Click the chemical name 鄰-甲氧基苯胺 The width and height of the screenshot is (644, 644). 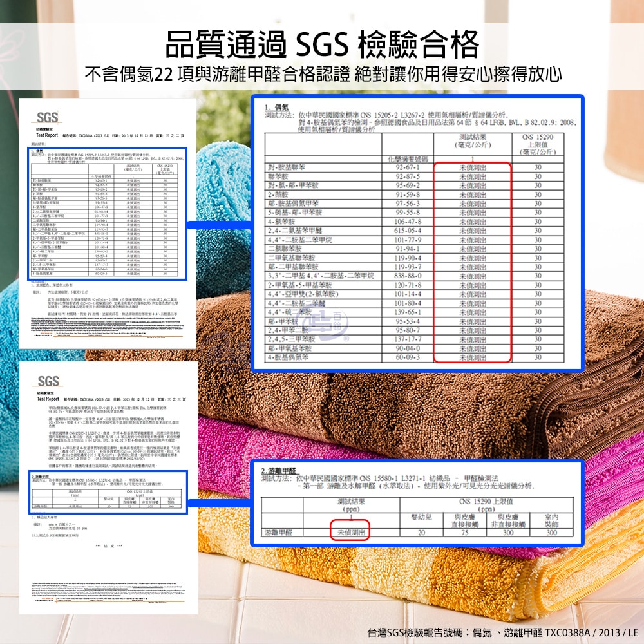pos(290,348)
